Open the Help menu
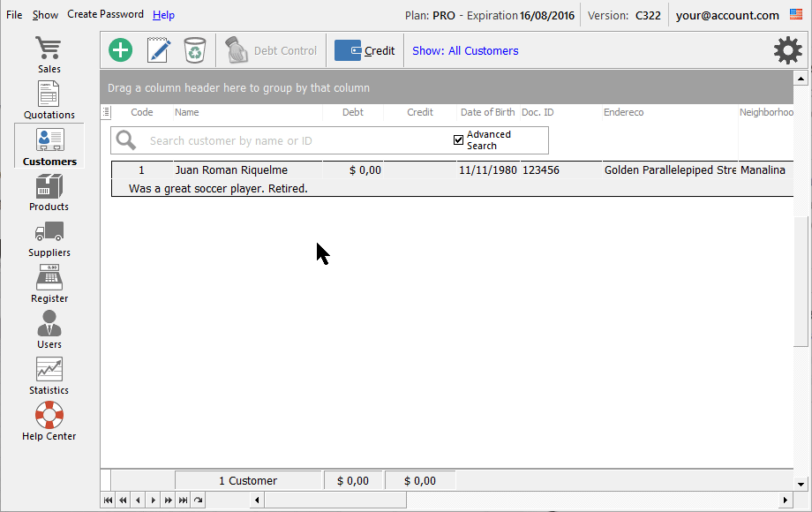The image size is (812, 512). 163,14
